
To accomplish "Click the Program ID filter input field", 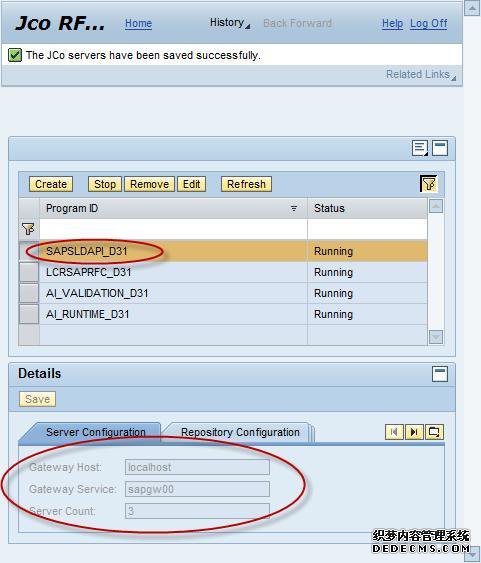I will click(x=173, y=229).
